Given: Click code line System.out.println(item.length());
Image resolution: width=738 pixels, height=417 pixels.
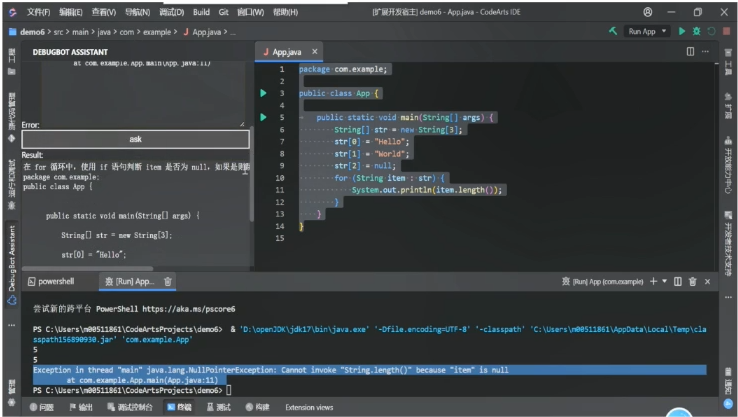Looking at the screenshot, I should click(x=427, y=190).
